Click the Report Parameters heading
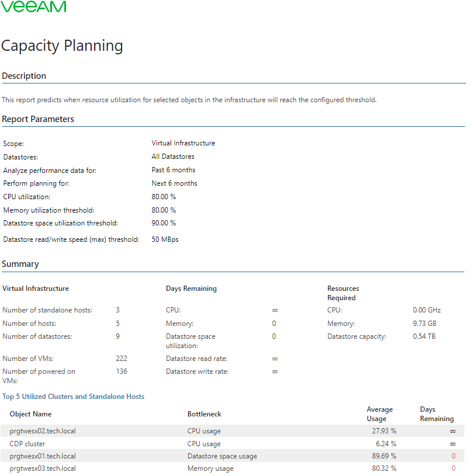This screenshot has width=472, height=476. (38, 119)
